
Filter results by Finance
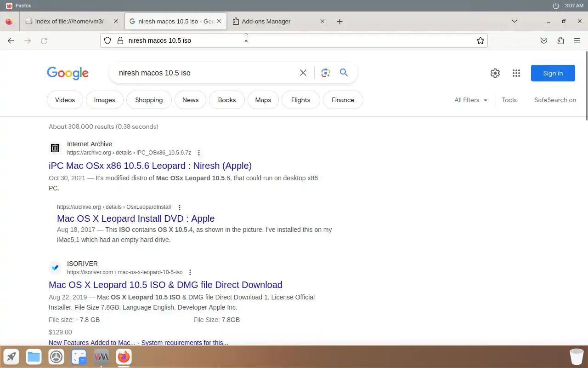pos(343,100)
